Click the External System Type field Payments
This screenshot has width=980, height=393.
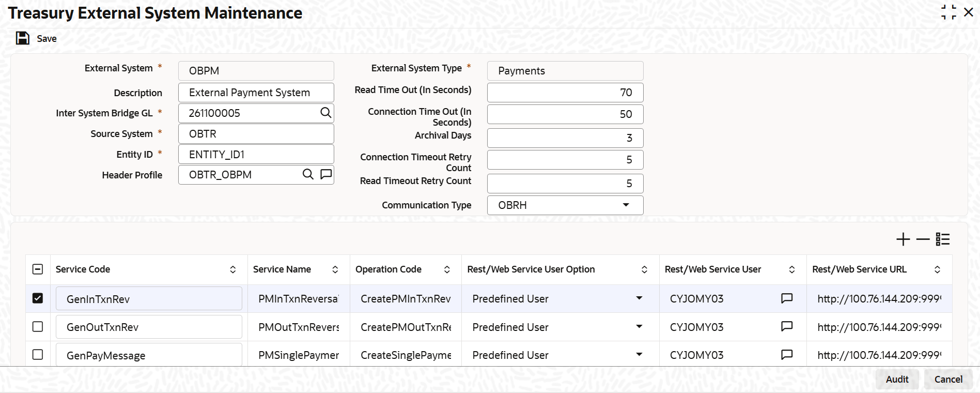(x=565, y=71)
